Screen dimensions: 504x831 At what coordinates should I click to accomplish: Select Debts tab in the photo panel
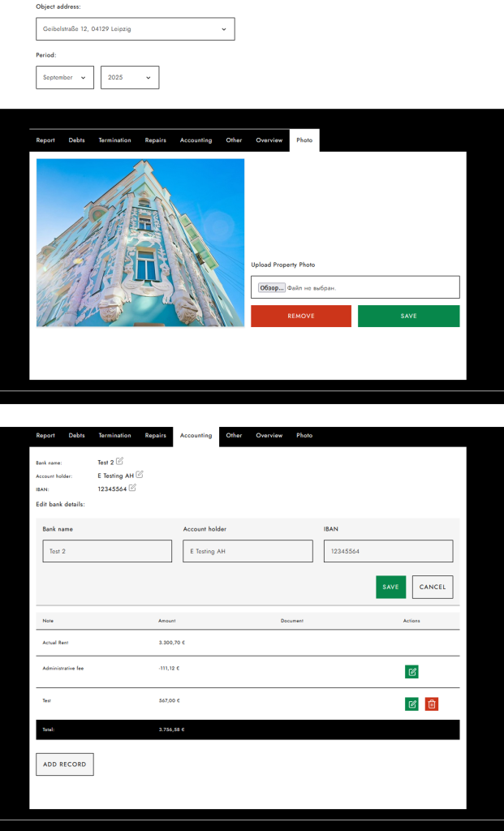click(76, 140)
